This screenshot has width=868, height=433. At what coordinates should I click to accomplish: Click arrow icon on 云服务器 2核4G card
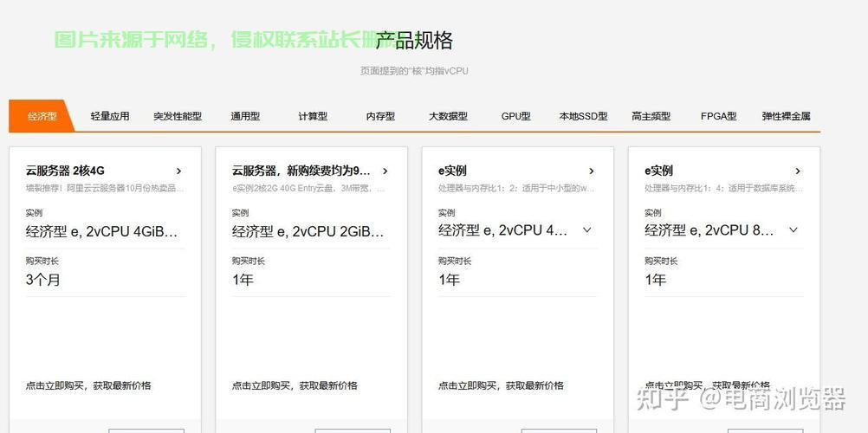[178, 171]
